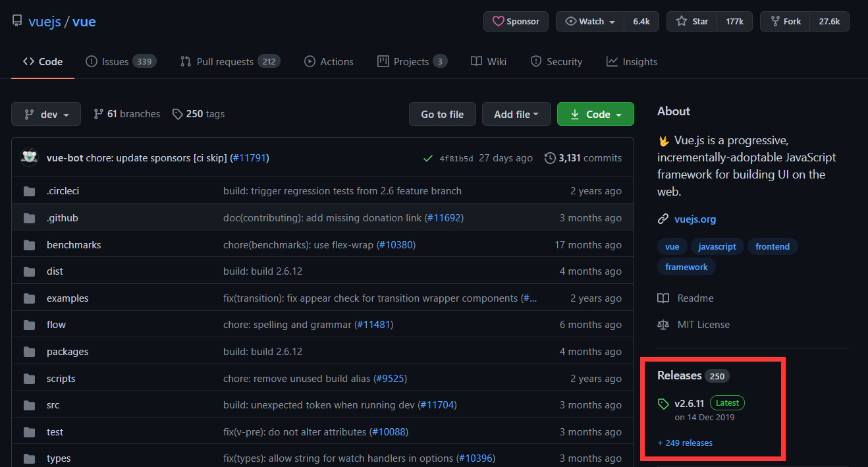Open the 177k stargazers count
This screenshot has width=868, height=467.
[735, 21]
